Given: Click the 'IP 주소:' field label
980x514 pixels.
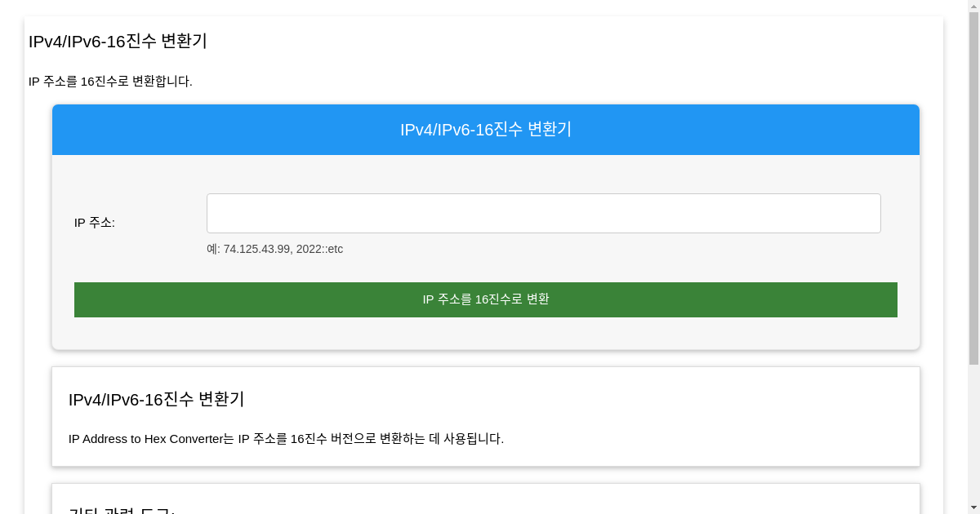Looking at the screenshot, I should click(x=95, y=222).
